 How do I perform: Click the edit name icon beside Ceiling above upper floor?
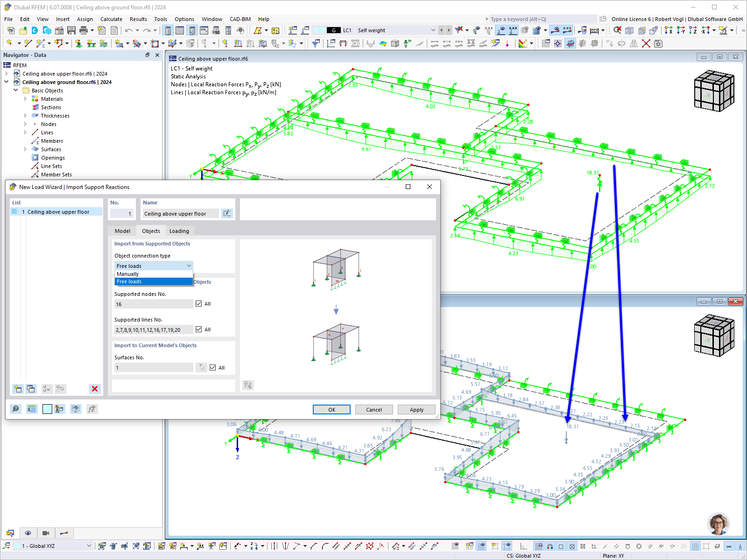click(227, 213)
